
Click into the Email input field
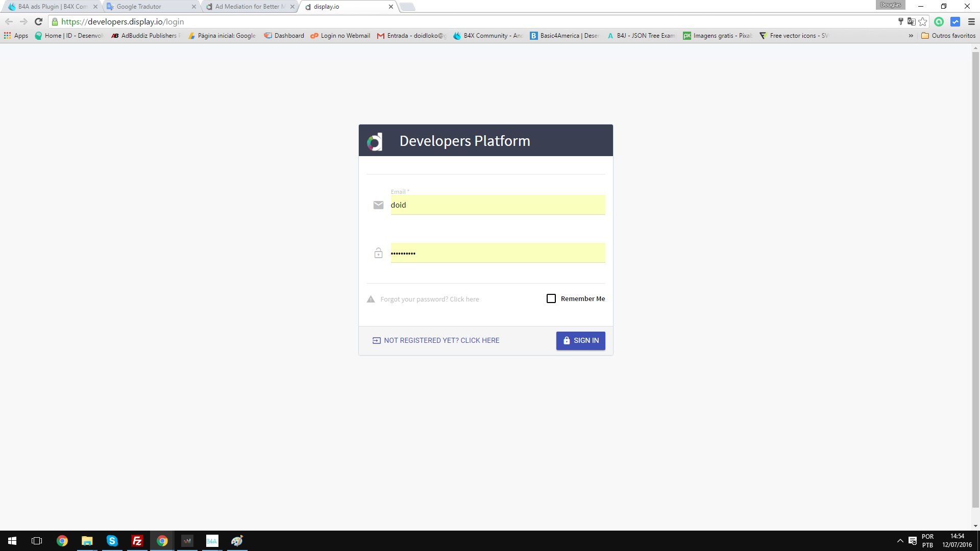[497, 205]
